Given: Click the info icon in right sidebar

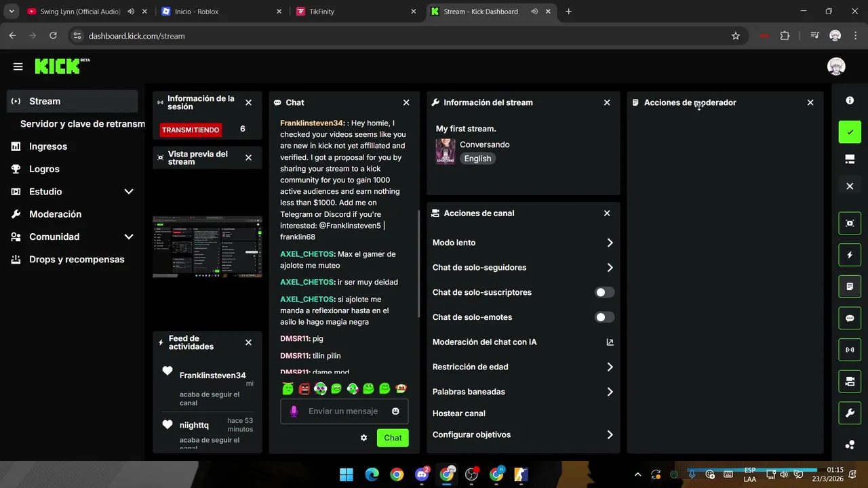Looking at the screenshot, I should (x=850, y=100).
